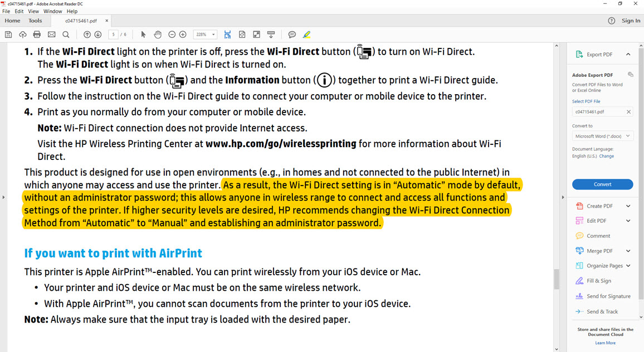Open the Find text magnifier icon
The width and height of the screenshot is (644, 352).
[x=66, y=35]
